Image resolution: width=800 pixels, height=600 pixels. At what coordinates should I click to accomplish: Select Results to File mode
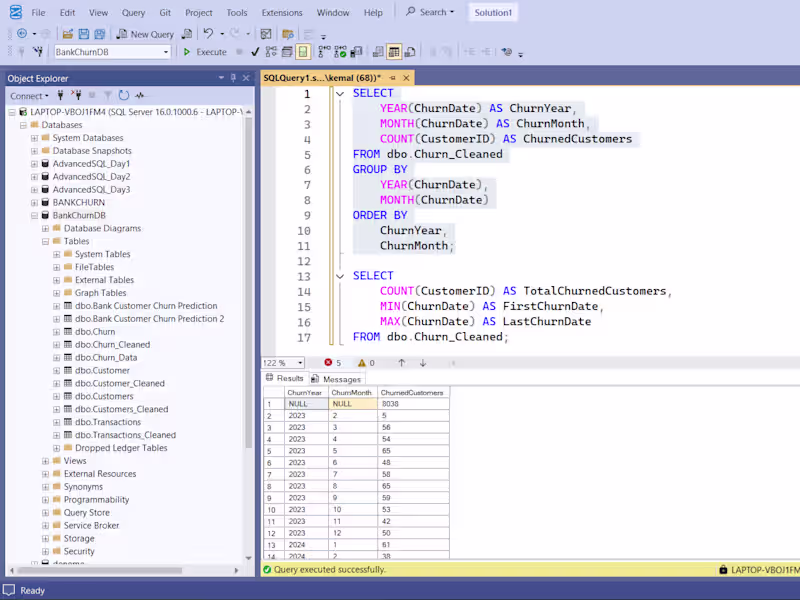click(410, 52)
